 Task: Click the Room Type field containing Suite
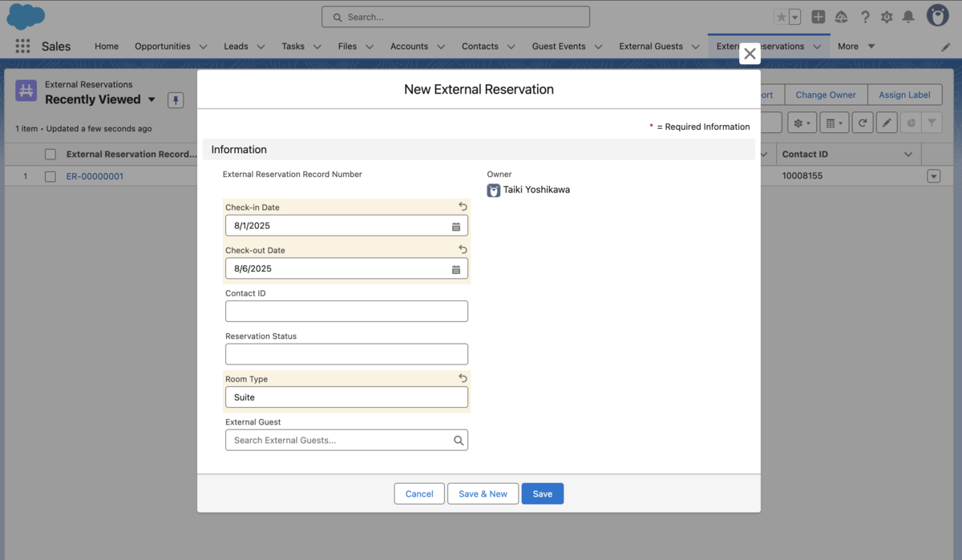pyautogui.click(x=346, y=397)
